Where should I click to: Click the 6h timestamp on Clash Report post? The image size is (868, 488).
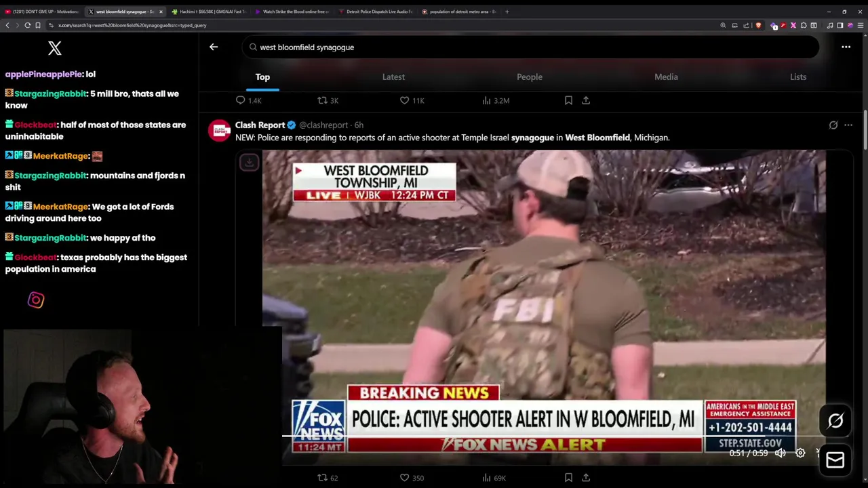359,125
